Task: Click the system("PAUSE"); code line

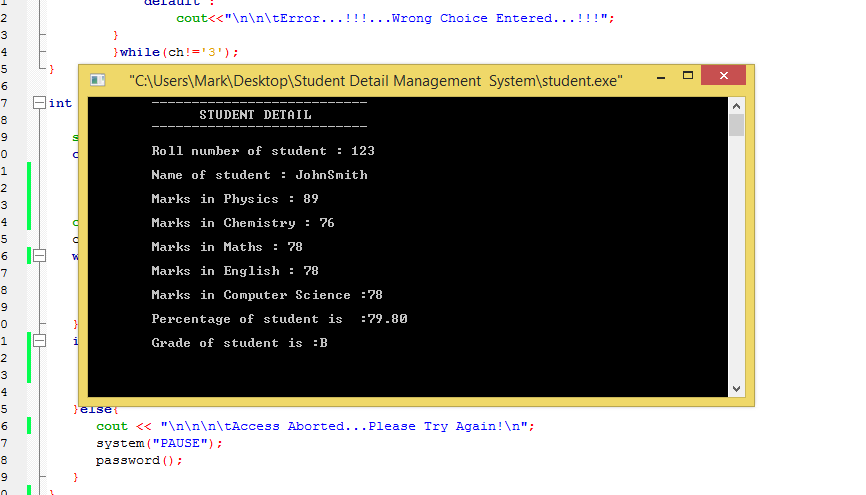Action: (x=159, y=444)
